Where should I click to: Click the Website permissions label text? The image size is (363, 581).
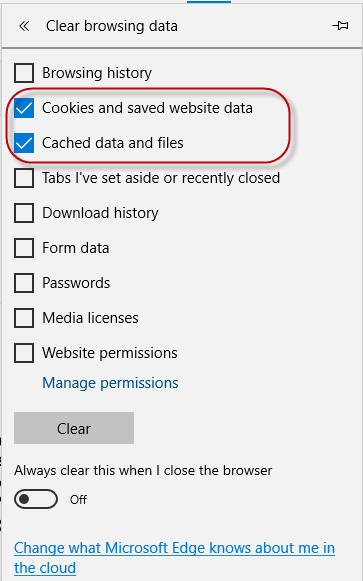(x=110, y=353)
